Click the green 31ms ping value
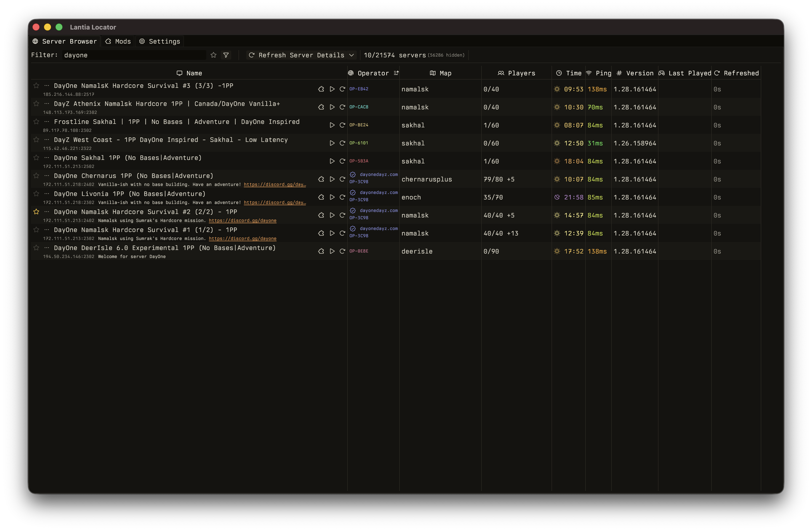The image size is (812, 531). click(x=595, y=143)
